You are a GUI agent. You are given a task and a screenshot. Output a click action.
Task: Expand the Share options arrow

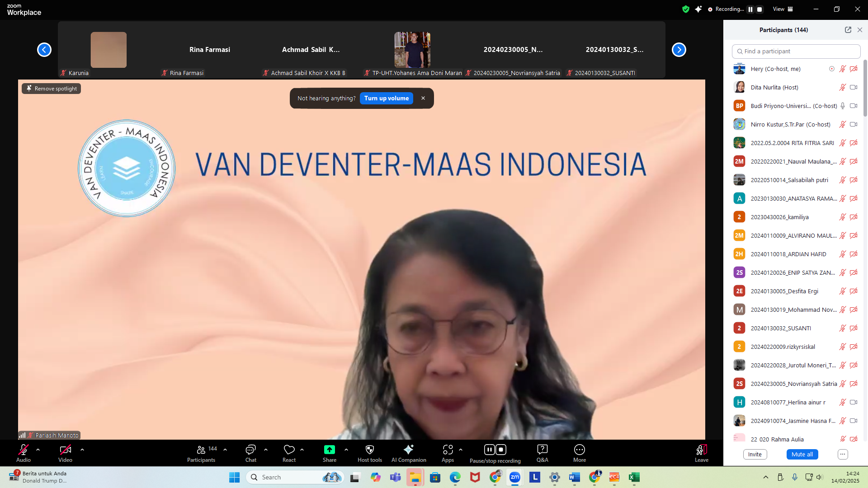(346, 450)
